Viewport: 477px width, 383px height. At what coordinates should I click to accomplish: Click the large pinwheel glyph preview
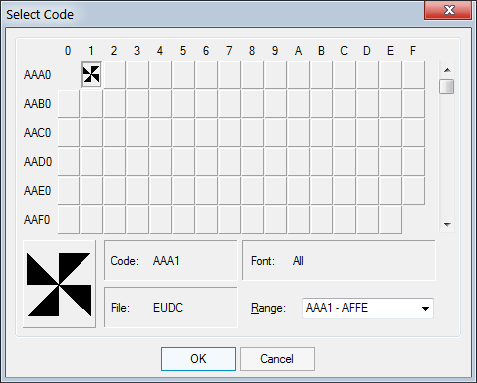click(x=59, y=284)
